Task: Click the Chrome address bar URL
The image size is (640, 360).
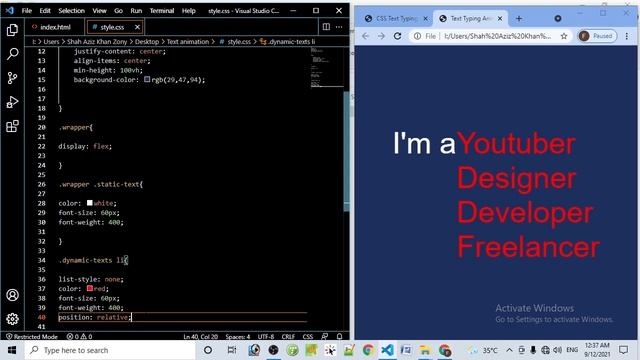Action: coord(497,36)
